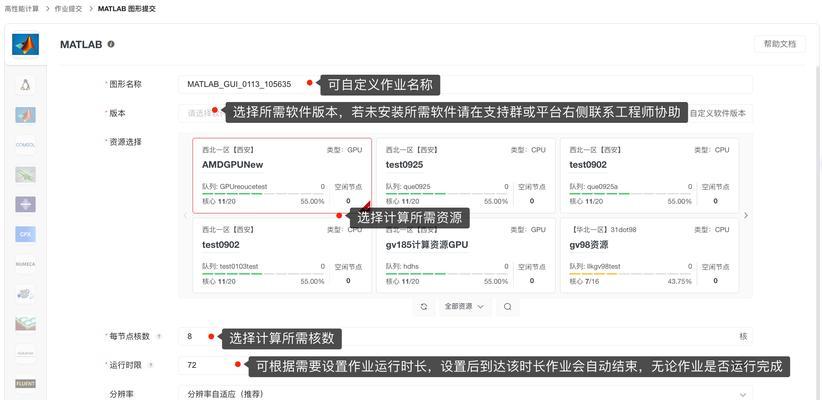
Task: Select the test0902 card with queue que0925a
Action: coord(650,176)
